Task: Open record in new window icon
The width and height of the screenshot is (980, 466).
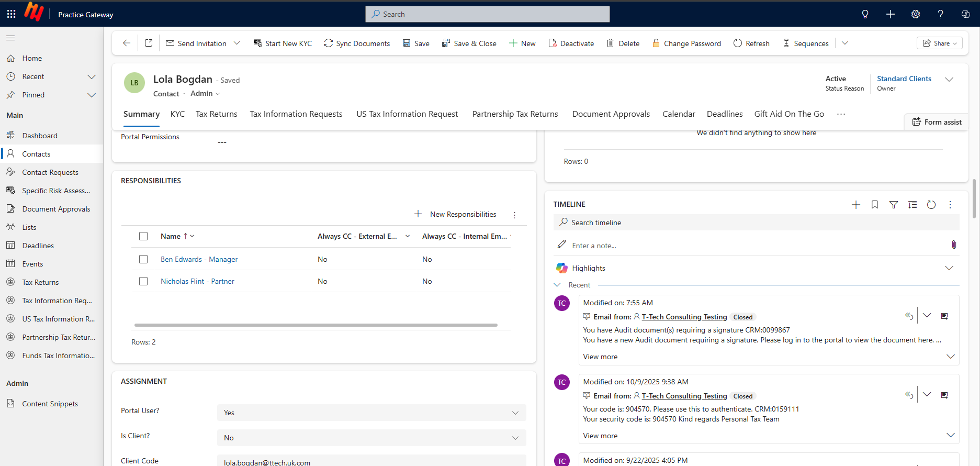Action: pos(149,43)
